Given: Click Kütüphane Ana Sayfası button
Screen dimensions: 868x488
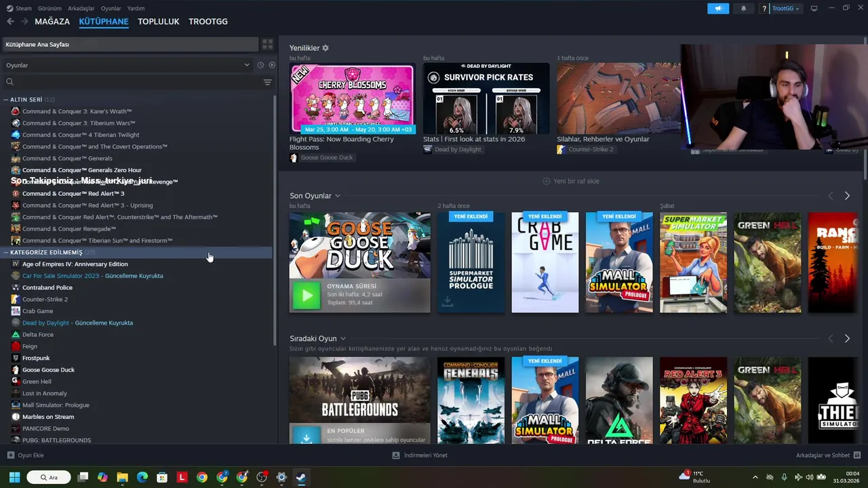Looking at the screenshot, I should tap(130, 44).
